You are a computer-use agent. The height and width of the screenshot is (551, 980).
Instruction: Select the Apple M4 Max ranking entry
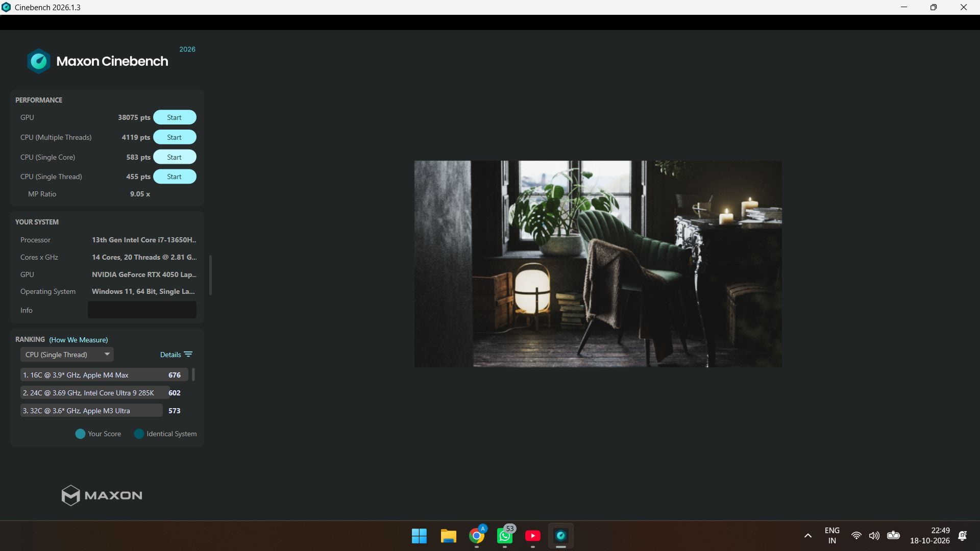(104, 375)
